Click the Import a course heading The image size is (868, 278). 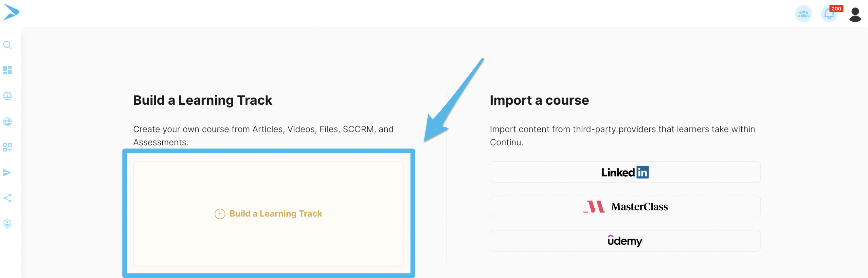coord(539,100)
